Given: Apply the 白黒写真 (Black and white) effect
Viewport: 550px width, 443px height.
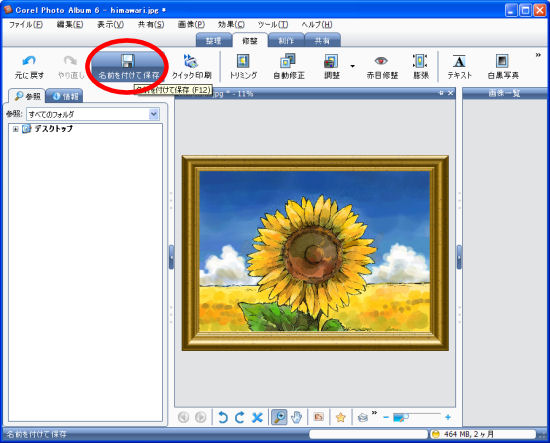Looking at the screenshot, I should (x=503, y=67).
